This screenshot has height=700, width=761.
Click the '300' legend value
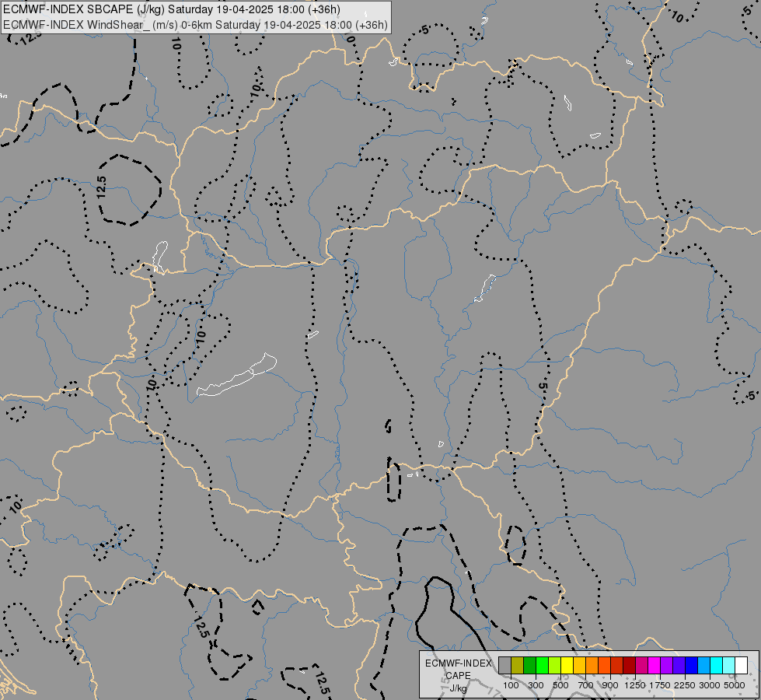(x=536, y=685)
